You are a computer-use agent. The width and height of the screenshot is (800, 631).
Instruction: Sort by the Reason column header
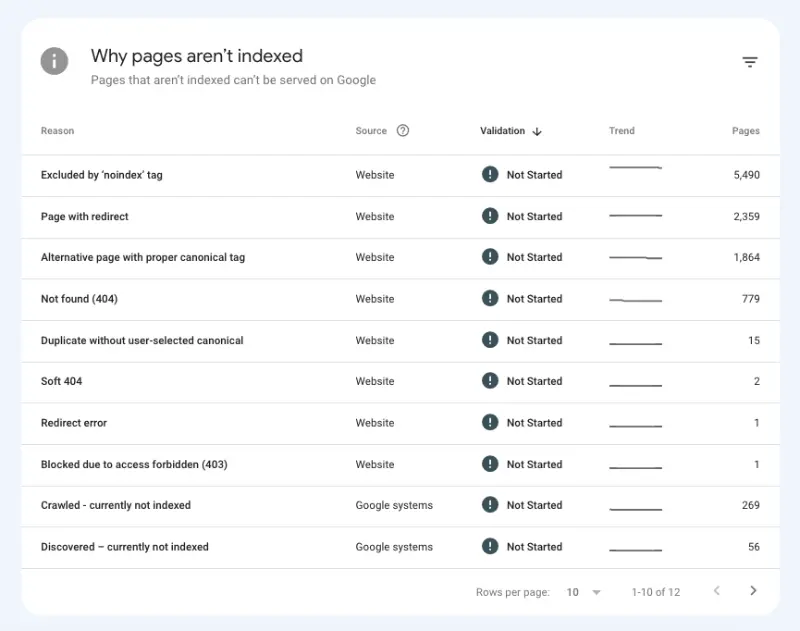pos(57,131)
